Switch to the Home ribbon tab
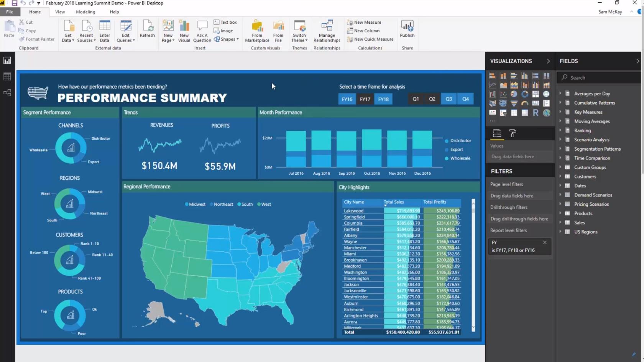Viewport: 644px width, 362px height. click(35, 12)
